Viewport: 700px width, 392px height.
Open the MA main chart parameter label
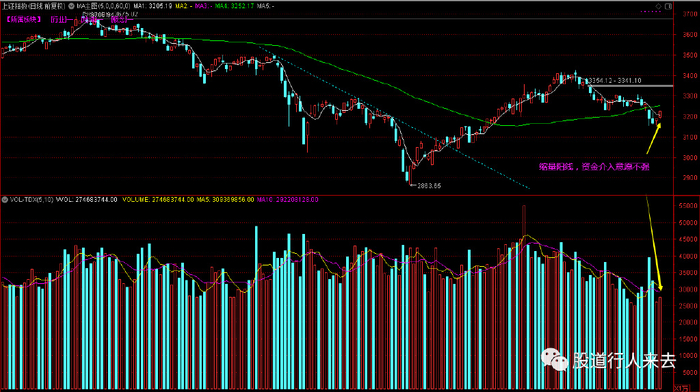coord(103,6)
